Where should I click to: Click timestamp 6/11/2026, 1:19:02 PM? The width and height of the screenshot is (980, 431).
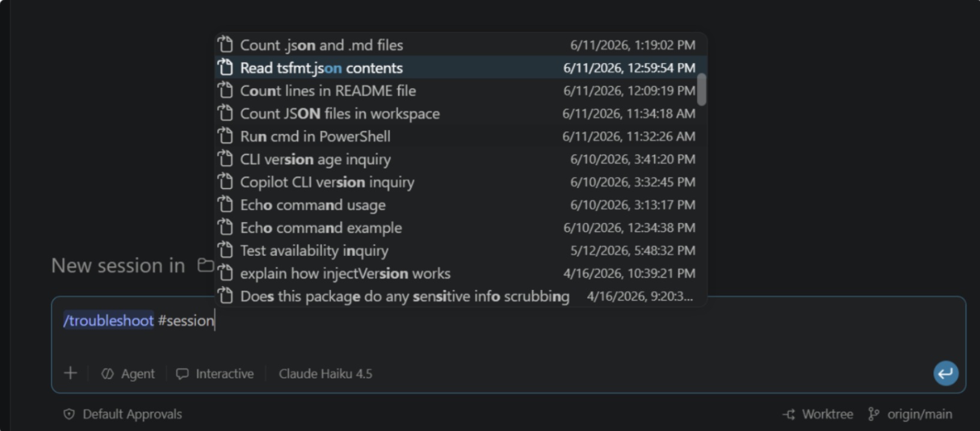[x=633, y=44]
